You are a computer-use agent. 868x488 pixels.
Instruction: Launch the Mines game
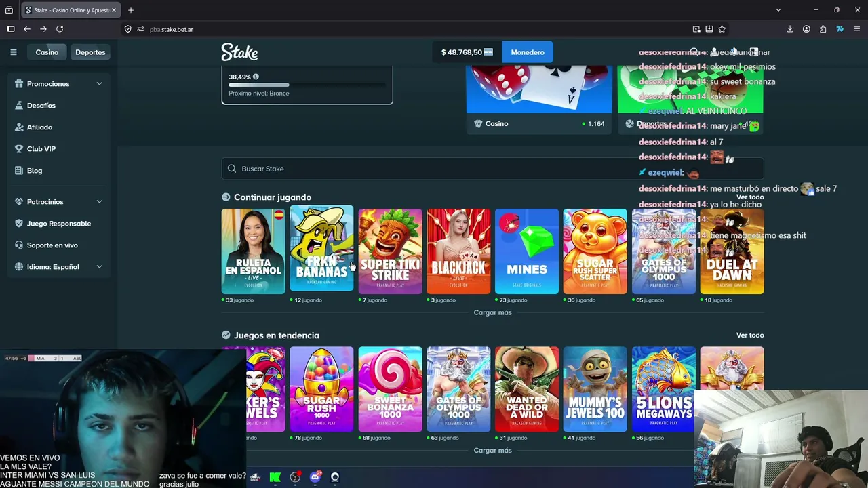click(527, 251)
